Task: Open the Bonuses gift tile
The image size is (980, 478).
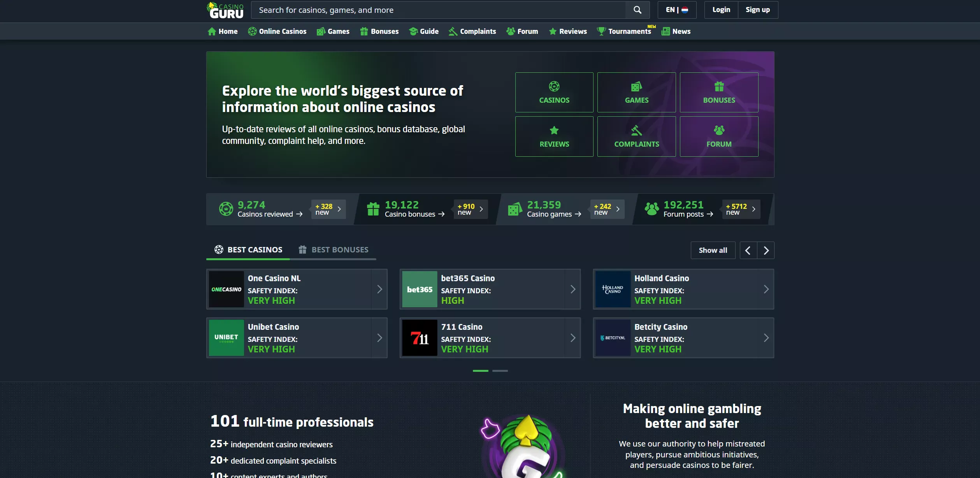Action: coord(719,92)
